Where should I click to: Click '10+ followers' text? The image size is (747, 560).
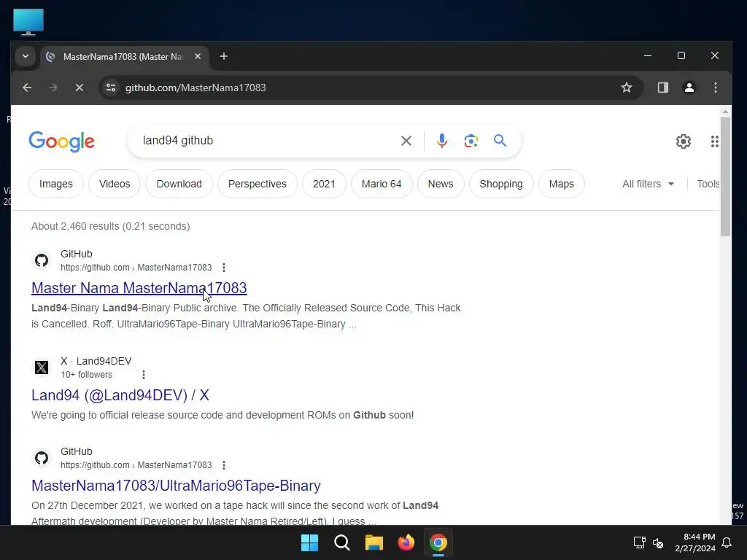click(x=86, y=375)
